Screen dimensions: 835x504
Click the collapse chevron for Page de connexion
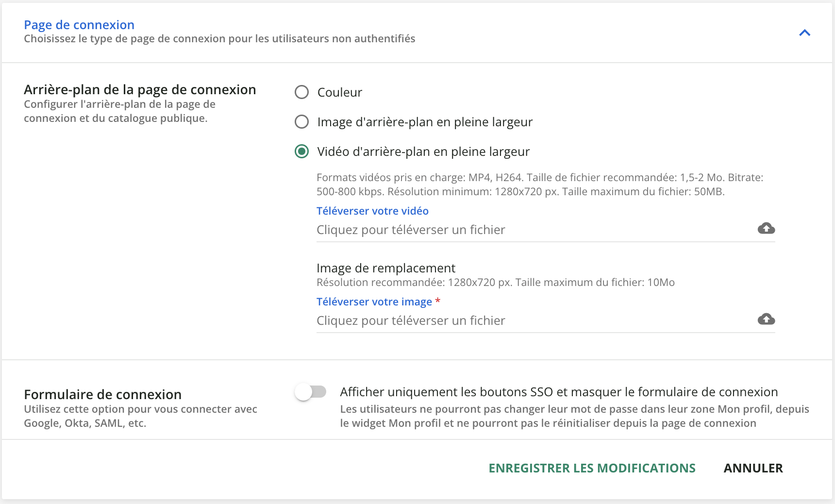click(x=804, y=33)
